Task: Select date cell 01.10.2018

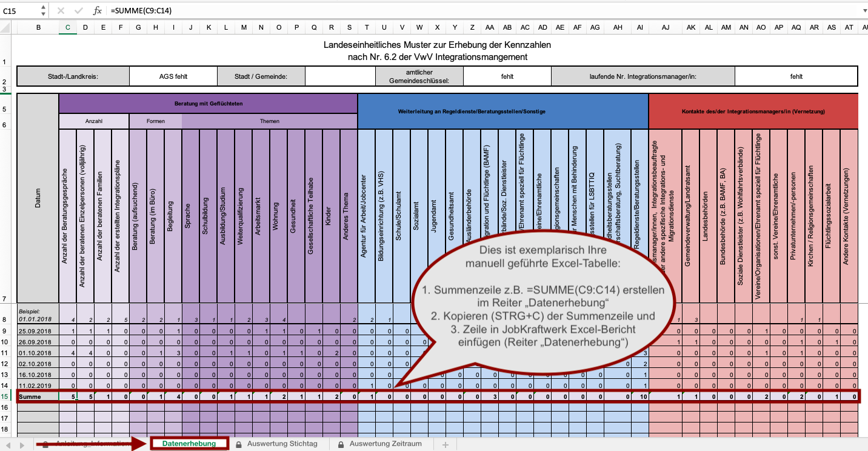Action: coord(38,353)
